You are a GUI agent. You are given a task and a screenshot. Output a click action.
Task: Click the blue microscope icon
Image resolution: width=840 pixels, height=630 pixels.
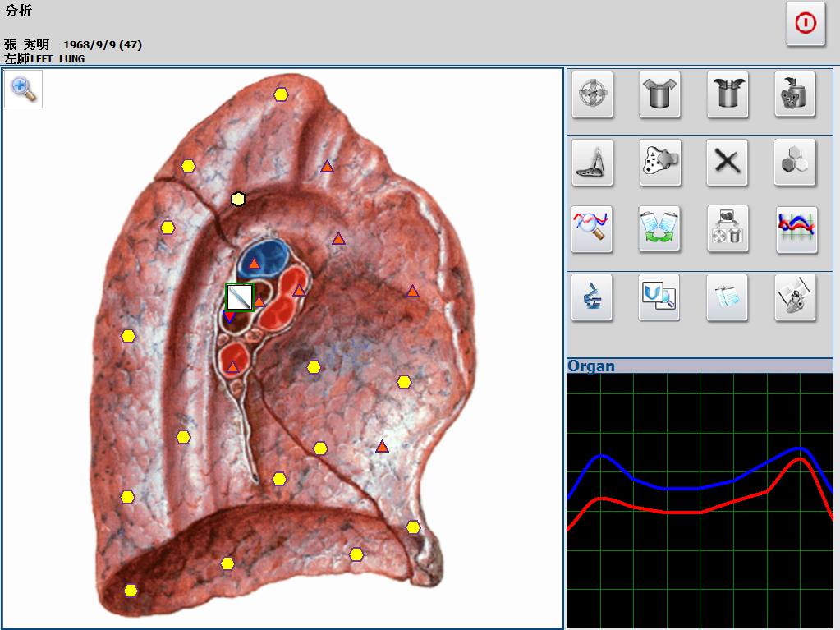(x=592, y=297)
